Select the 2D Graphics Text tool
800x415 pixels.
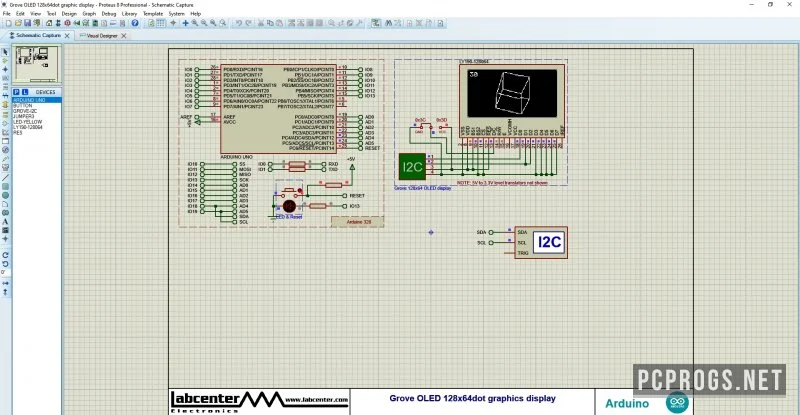(5, 221)
